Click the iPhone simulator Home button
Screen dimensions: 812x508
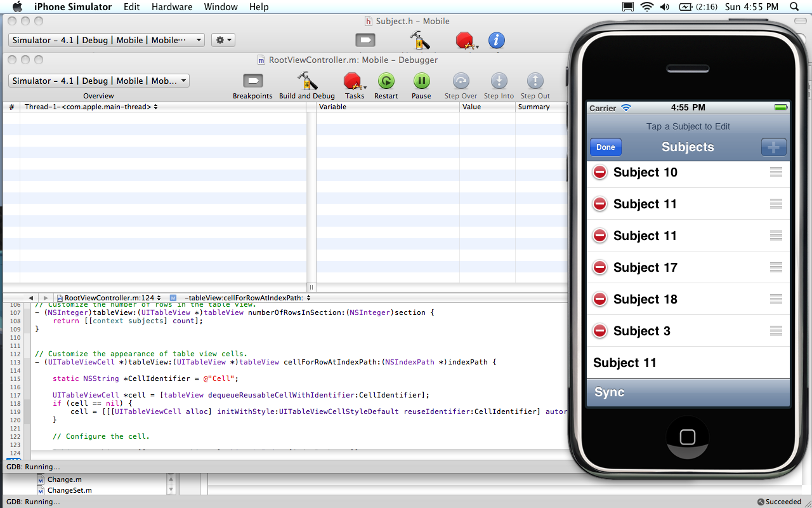[688, 436]
